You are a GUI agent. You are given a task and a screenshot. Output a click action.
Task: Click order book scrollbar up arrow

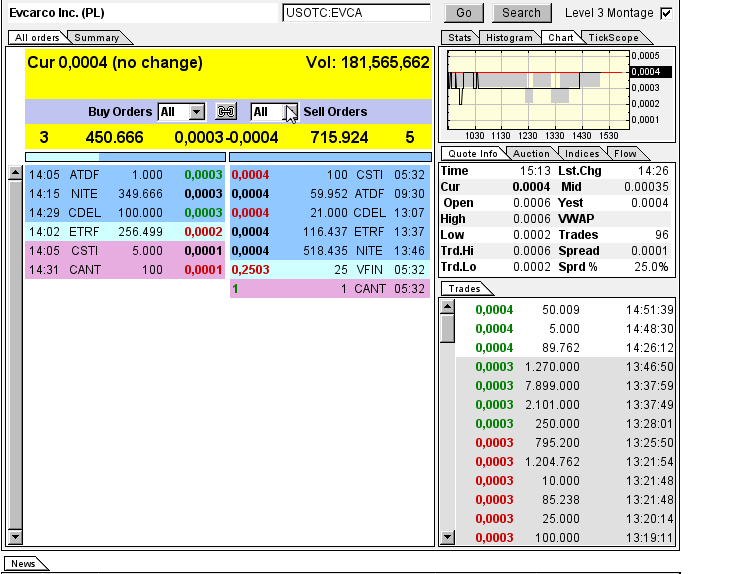point(15,173)
